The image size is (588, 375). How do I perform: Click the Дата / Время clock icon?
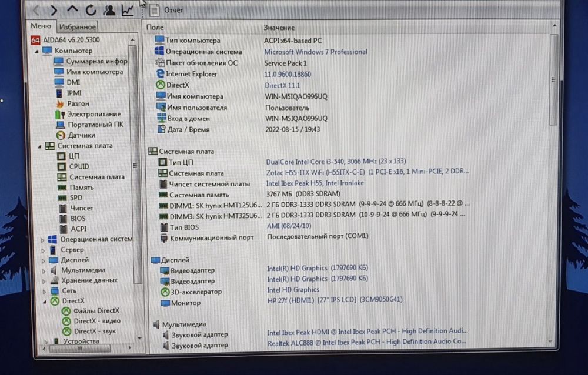click(x=161, y=129)
